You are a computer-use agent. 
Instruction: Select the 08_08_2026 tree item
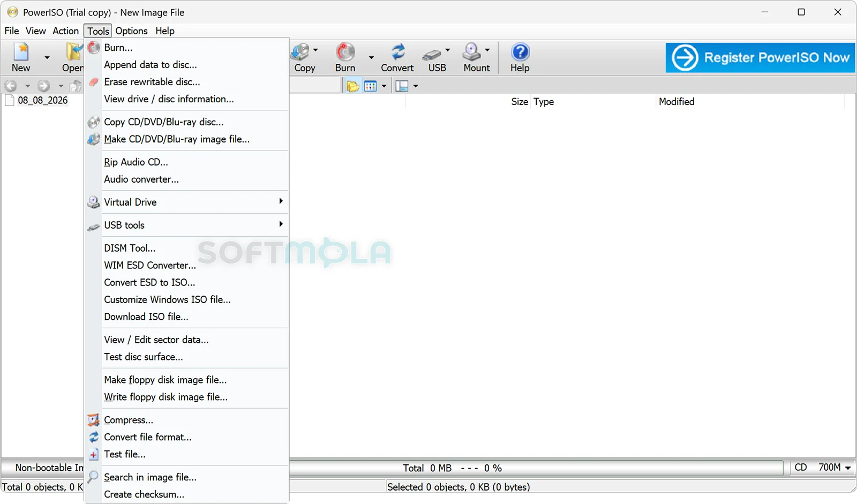(x=43, y=100)
